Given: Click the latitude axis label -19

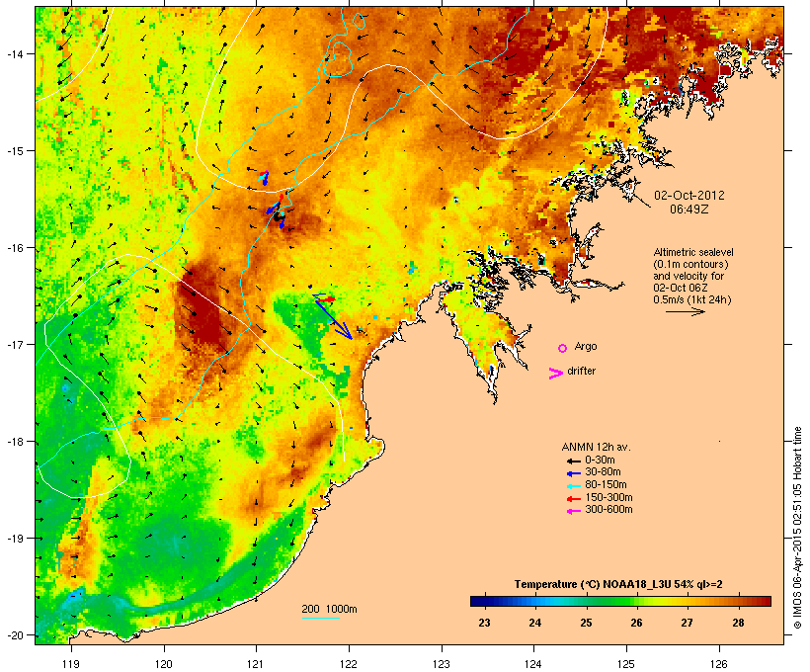Looking at the screenshot, I should point(14,539).
